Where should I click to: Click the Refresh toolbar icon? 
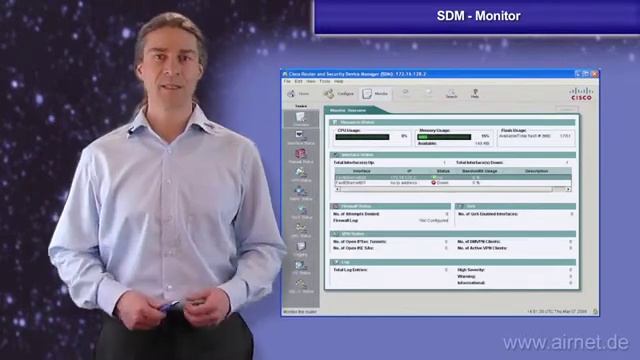point(405,93)
